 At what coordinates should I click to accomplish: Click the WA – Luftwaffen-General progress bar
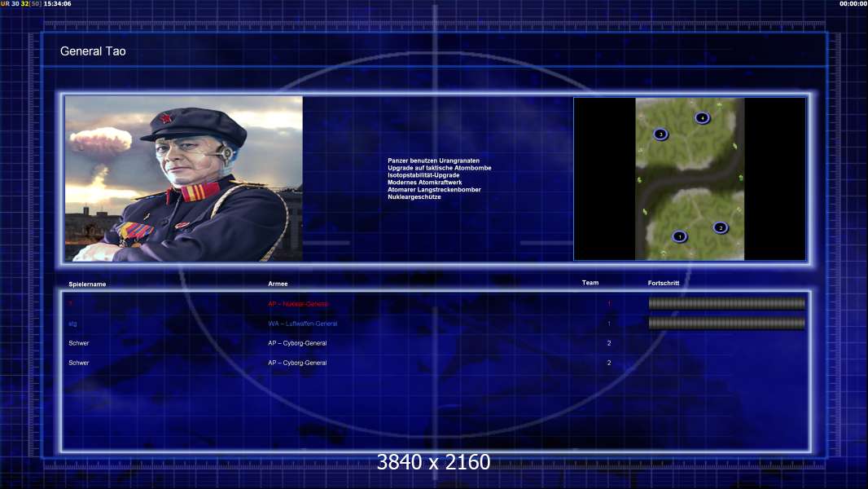click(x=727, y=323)
